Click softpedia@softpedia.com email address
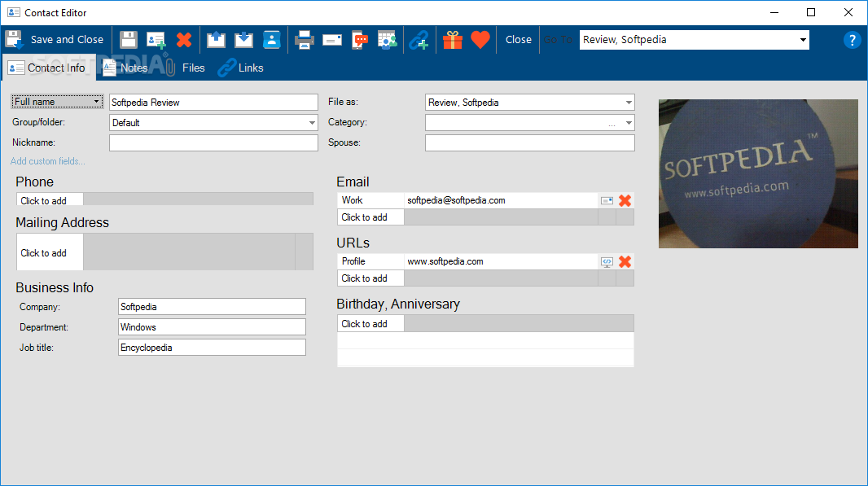This screenshot has width=868, height=486. 456,200
